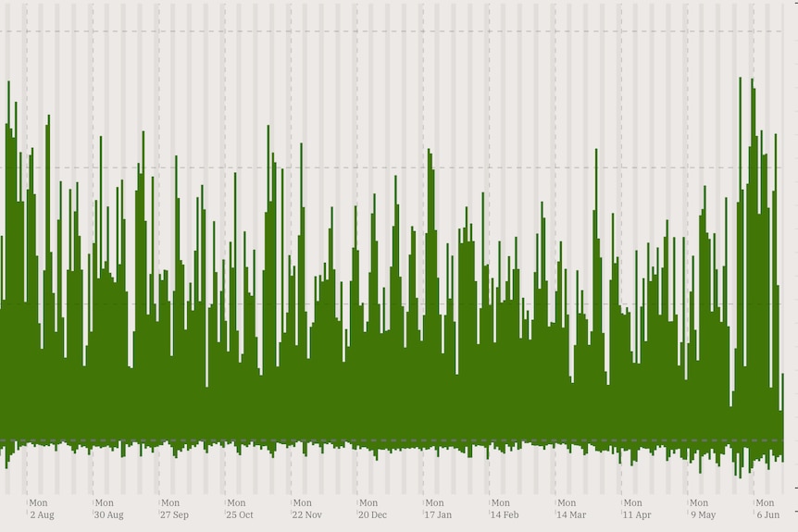Screen dimensions: 798x532
Task: Click the Mon 9 May axis label
Action: [x=703, y=509]
